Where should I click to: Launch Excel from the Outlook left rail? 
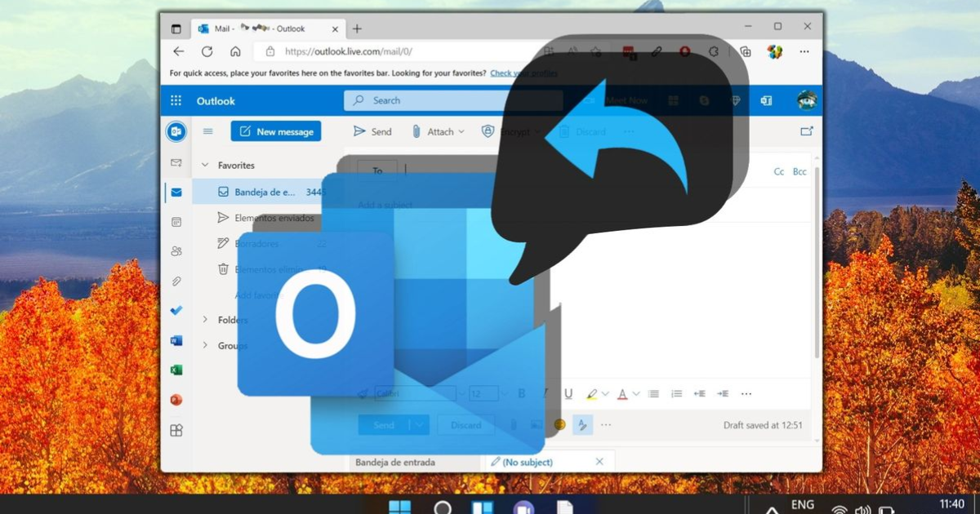tap(176, 370)
